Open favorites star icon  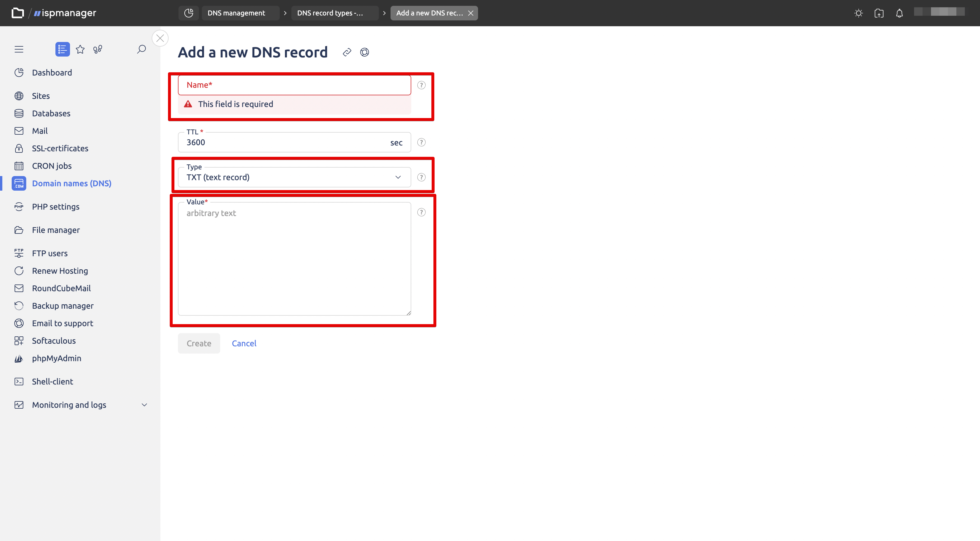point(80,49)
